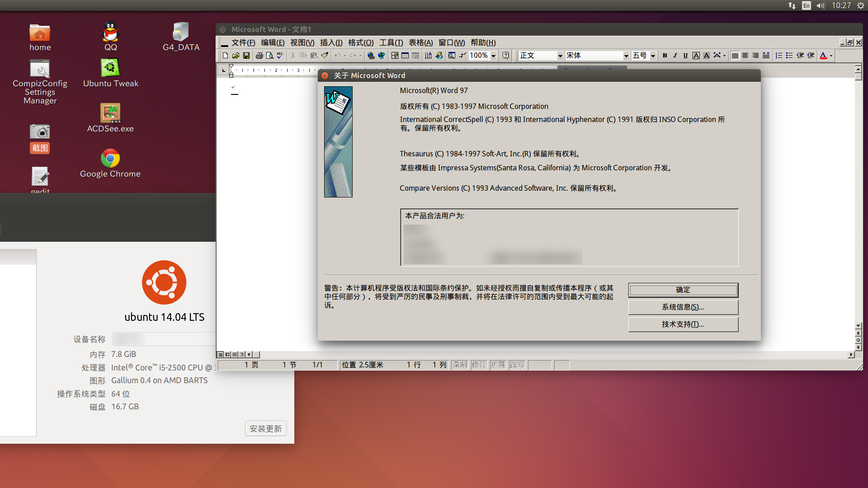Click the decrease indent icon
Image resolution: width=868 pixels, height=488 pixels.
point(800,56)
